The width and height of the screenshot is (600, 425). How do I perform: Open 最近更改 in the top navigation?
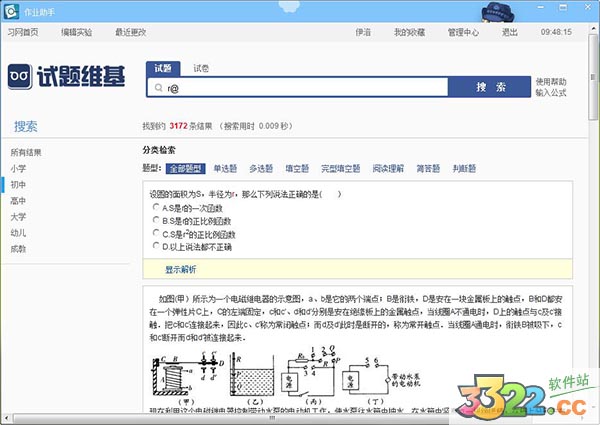131,32
